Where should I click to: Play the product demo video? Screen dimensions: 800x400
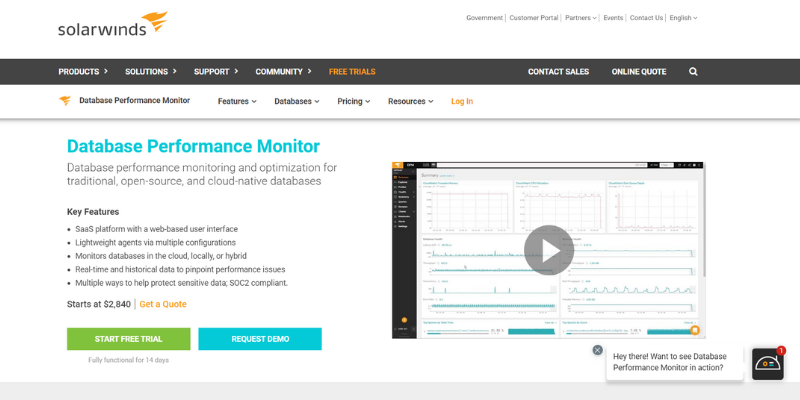coord(548,250)
